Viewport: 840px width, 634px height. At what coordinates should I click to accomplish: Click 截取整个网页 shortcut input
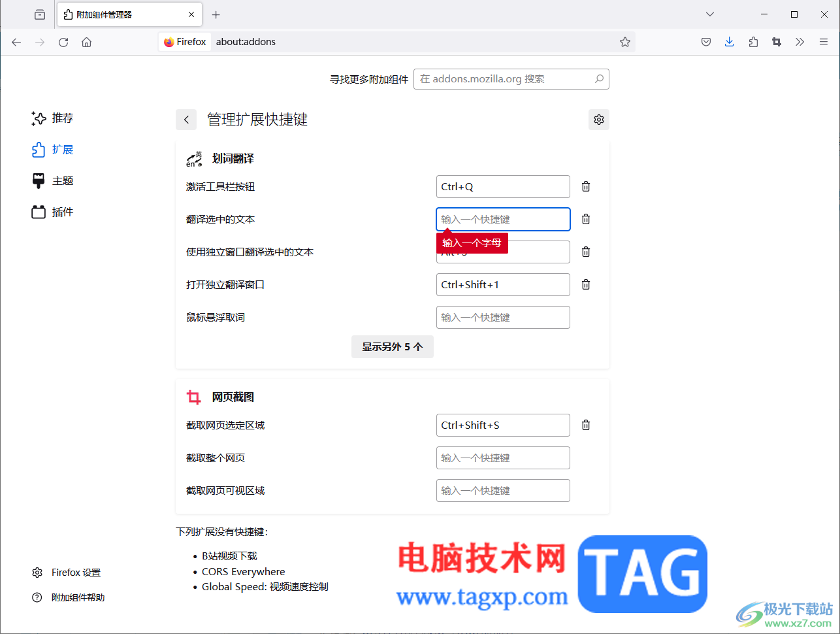[x=503, y=458]
